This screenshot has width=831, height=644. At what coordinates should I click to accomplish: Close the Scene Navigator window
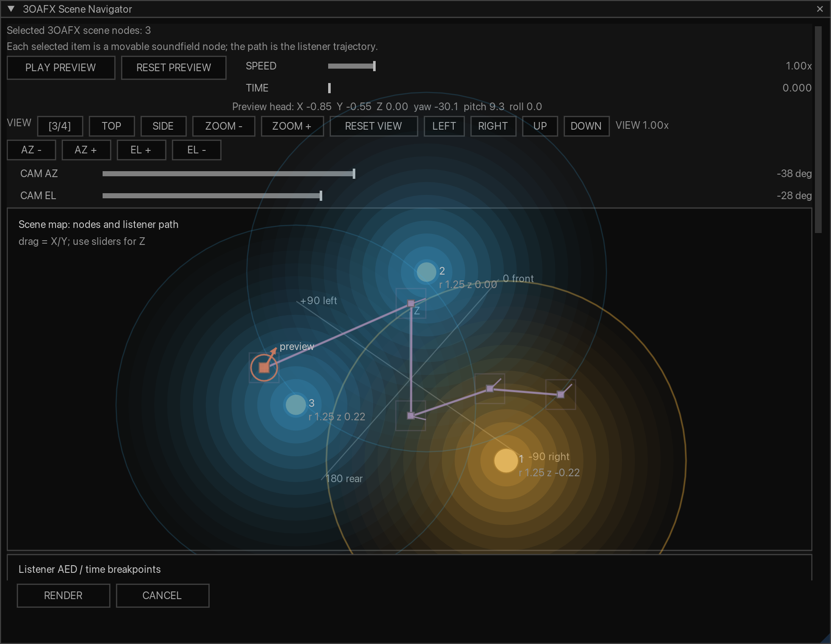[820, 9]
